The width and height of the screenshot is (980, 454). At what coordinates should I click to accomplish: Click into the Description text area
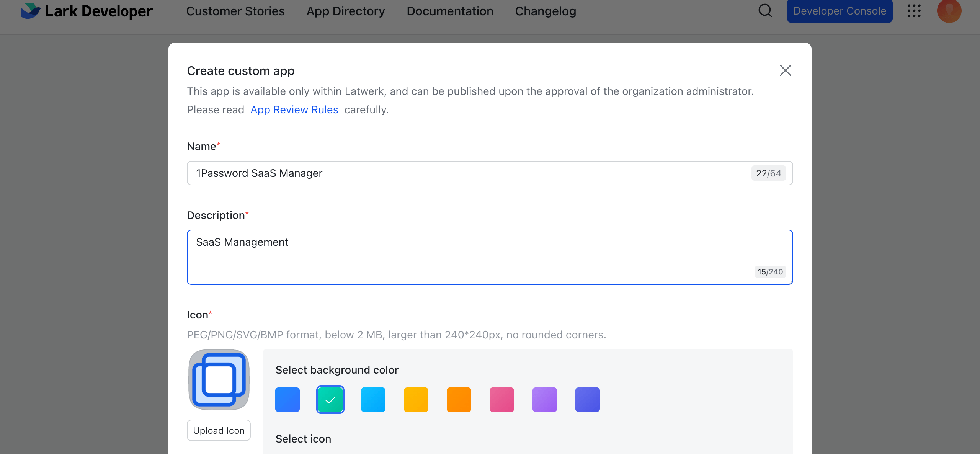point(490,257)
